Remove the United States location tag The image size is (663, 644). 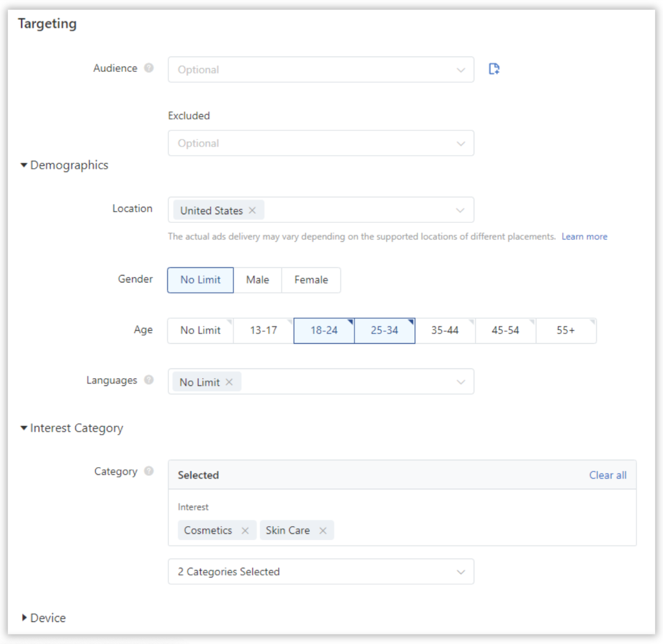[x=252, y=211]
